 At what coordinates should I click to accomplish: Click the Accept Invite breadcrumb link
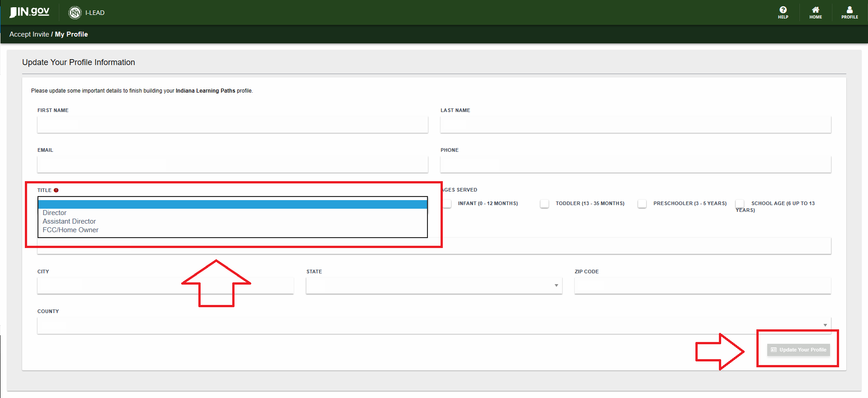29,34
